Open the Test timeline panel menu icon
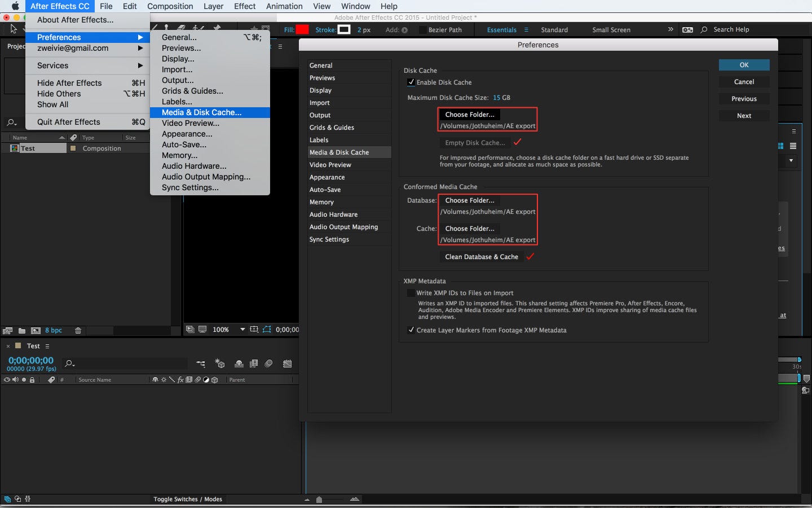The height and width of the screenshot is (508, 812). click(47, 346)
